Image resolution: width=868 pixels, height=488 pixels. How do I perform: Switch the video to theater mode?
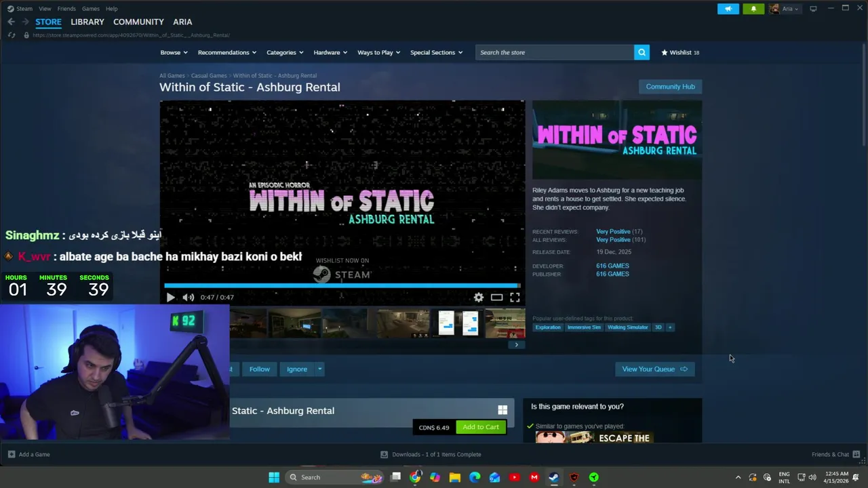click(x=497, y=298)
